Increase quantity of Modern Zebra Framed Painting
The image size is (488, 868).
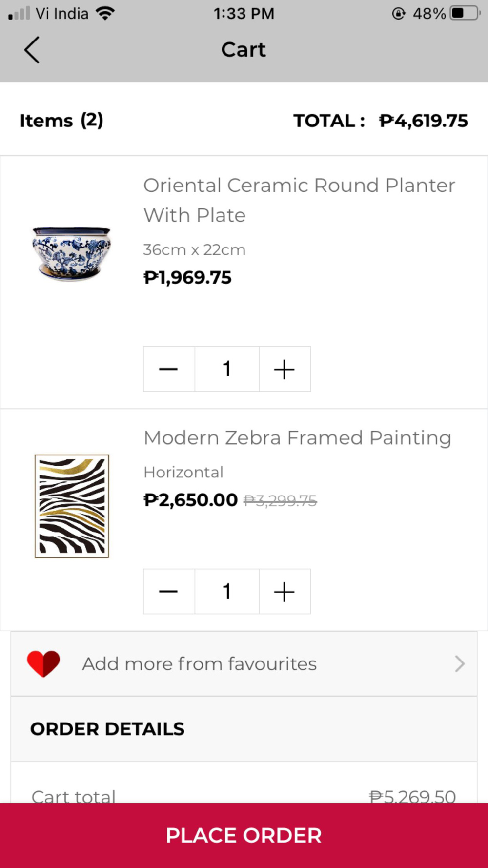[285, 591]
